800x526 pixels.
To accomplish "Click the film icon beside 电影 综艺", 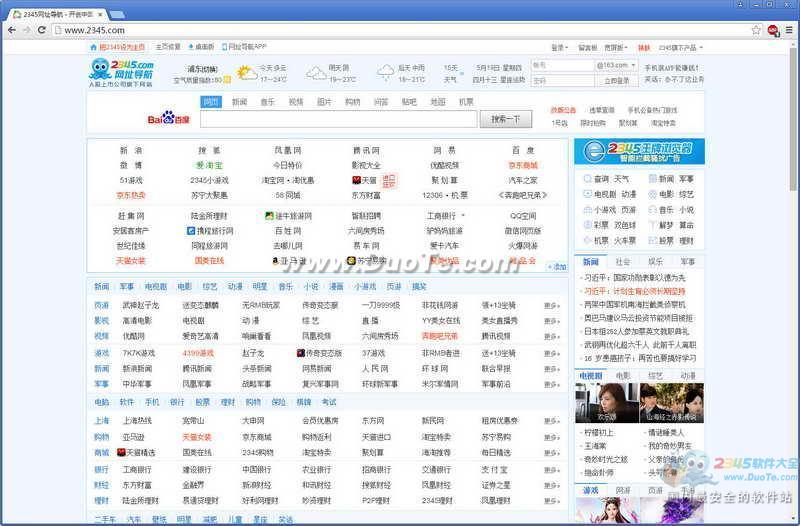I will (x=653, y=194).
